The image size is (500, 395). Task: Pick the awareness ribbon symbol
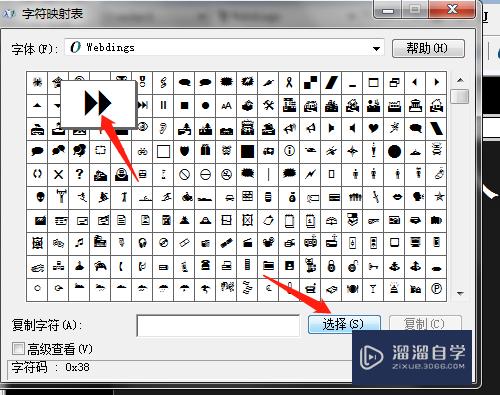pyautogui.click(x=289, y=82)
